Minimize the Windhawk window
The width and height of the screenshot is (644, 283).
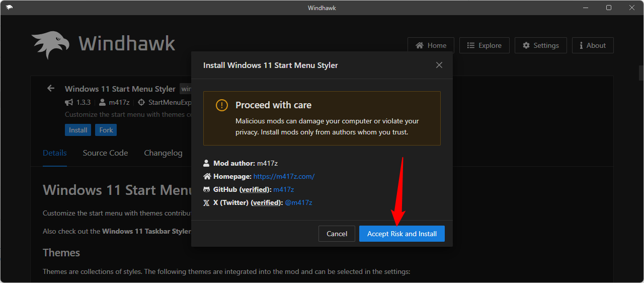point(586,8)
